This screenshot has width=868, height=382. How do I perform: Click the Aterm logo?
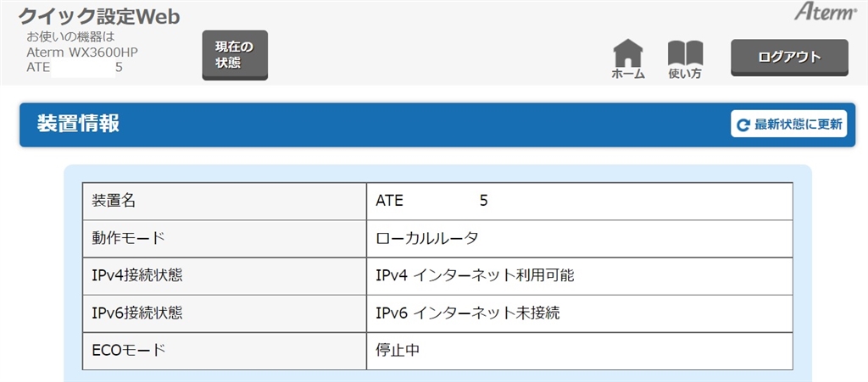pyautogui.click(x=826, y=11)
